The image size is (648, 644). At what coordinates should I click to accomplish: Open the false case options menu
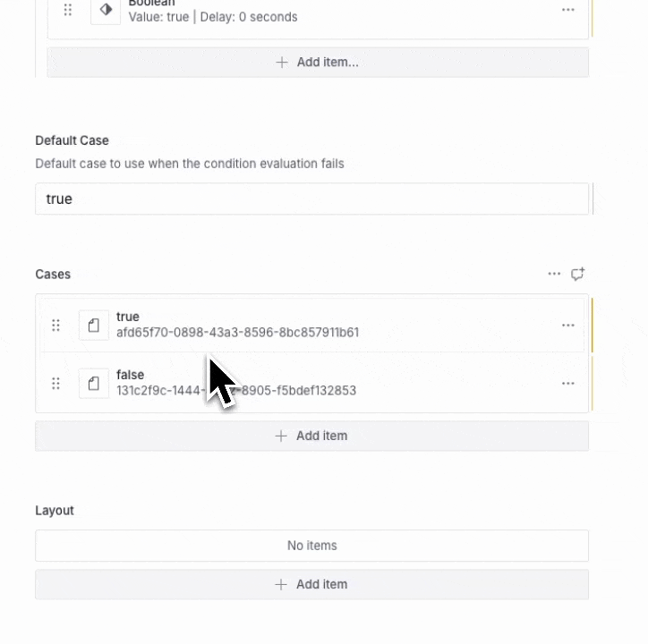point(568,383)
